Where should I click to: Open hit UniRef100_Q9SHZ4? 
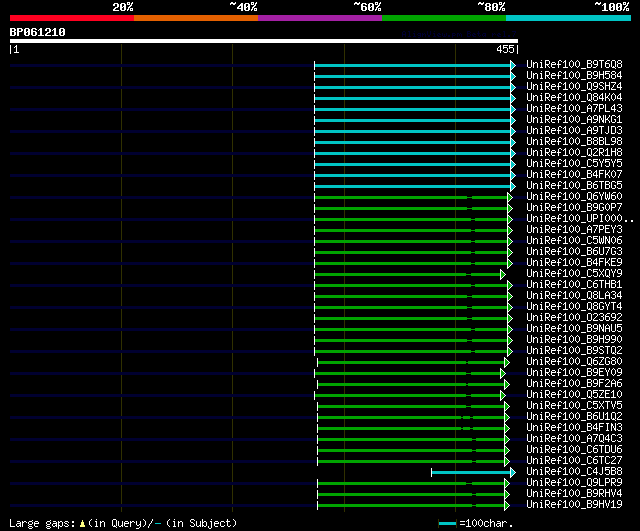point(574,87)
